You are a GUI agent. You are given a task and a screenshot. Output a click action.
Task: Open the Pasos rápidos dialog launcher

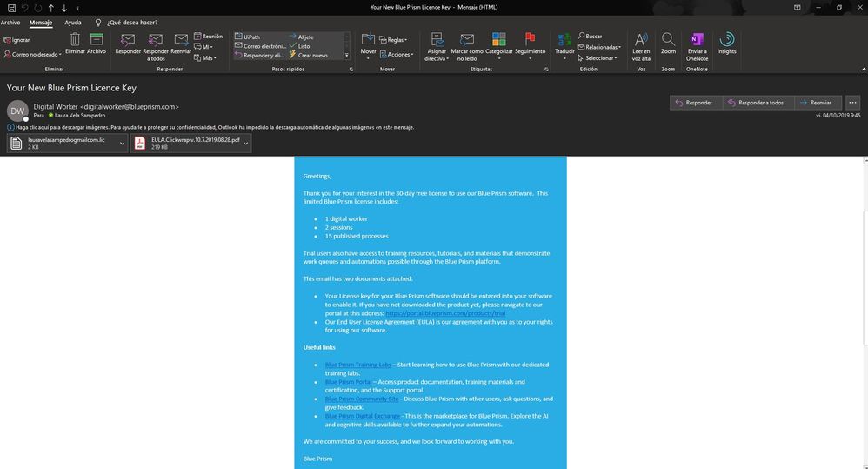point(351,70)
